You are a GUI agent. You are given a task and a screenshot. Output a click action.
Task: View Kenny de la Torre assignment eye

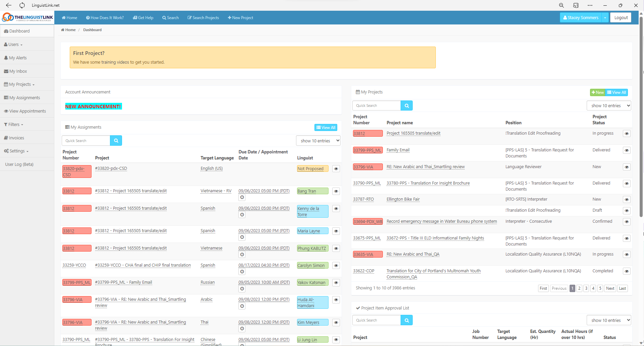point(336,209)
